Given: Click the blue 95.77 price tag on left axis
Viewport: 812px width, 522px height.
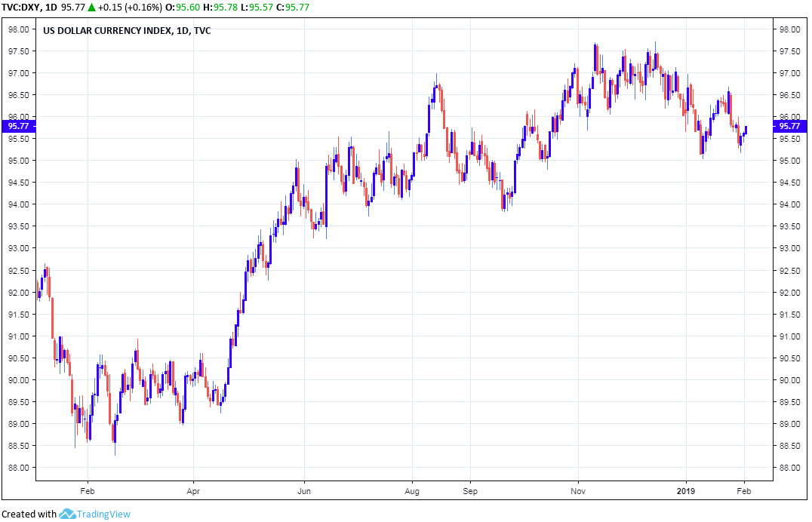Looking at the screenshot, I should click(18, 126).
